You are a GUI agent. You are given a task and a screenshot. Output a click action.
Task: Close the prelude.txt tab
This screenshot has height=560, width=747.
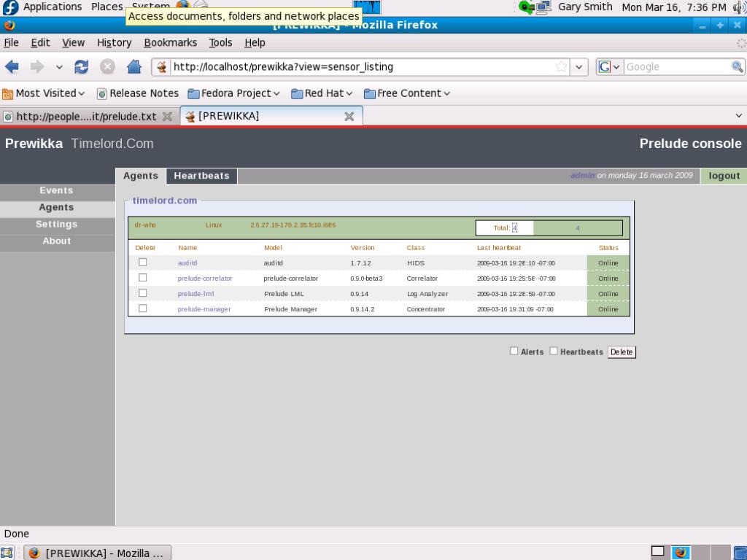pos(167,116)
